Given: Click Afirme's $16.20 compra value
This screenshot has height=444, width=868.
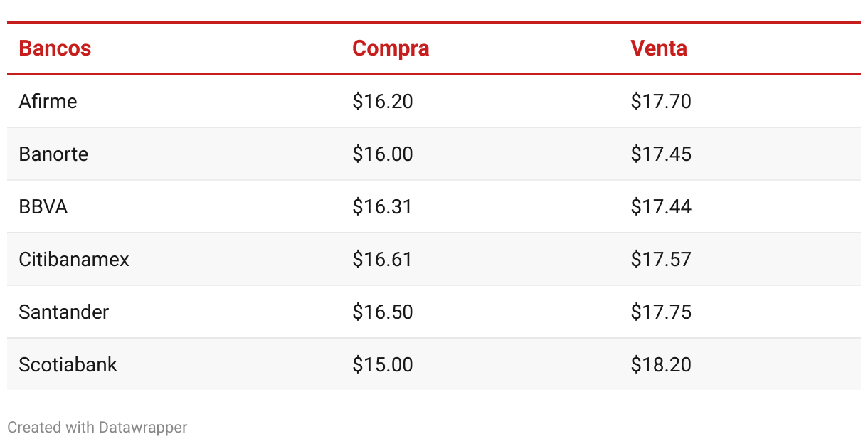Looking at the screenshot, I should (x=383, y=101).
